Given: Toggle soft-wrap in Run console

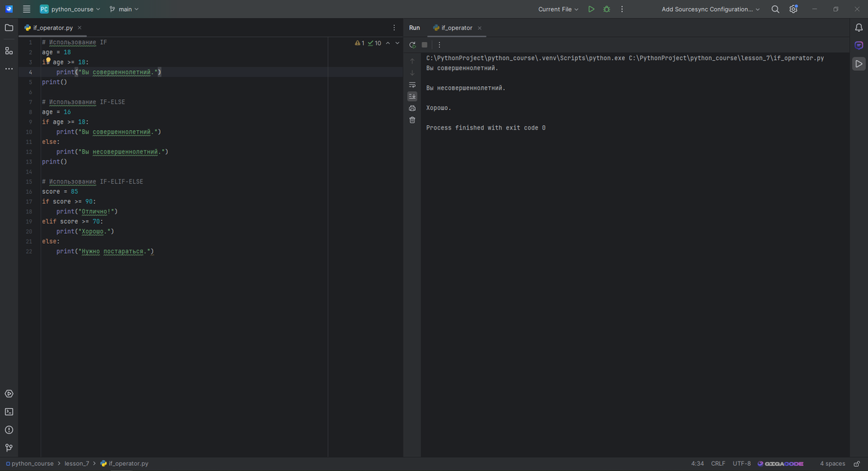Looking at the screenshot, I should [412, 85].
